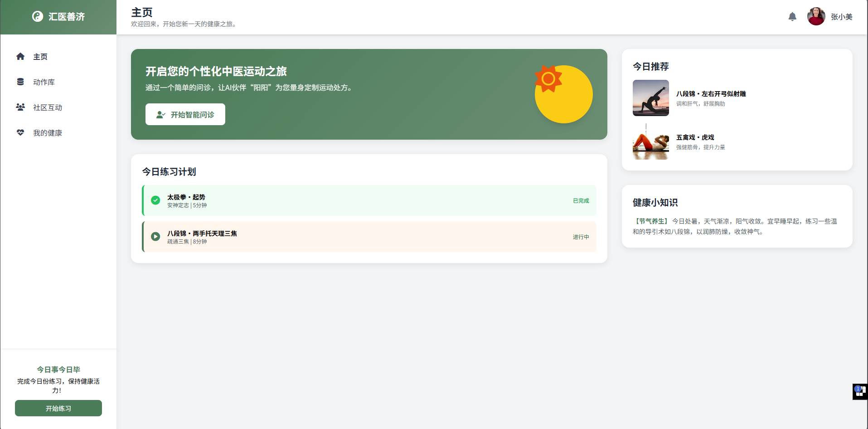Viewport: 868px width, 429px height.
Task: Click the sun illustration in the banner
Action: (563, 94)
